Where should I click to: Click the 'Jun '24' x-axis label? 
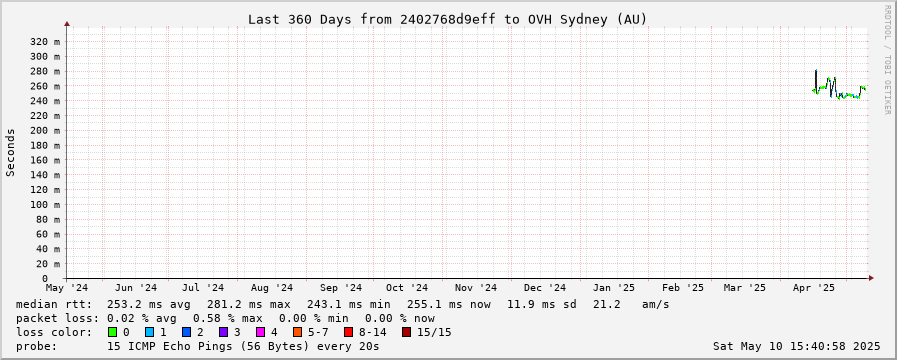136,287
